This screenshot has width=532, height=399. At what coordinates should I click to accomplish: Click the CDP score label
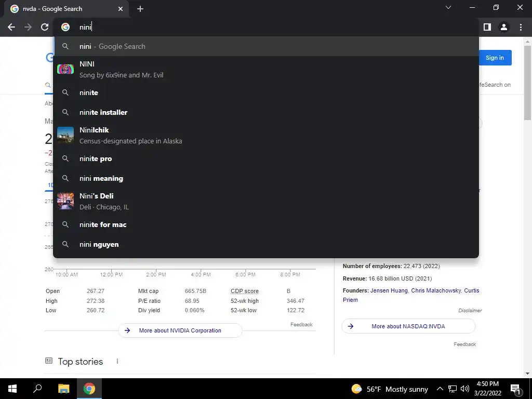(245, 291)
